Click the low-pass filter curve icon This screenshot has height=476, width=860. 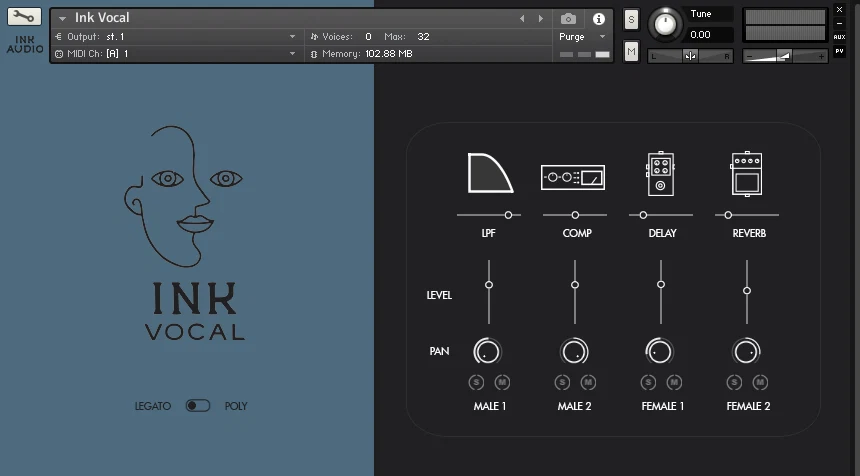click(490, 173)
